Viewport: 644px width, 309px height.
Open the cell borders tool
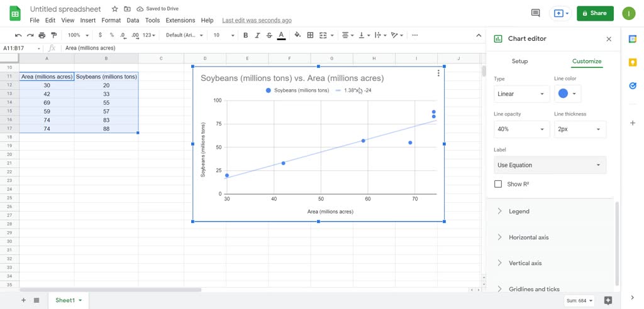pos(310,35)
